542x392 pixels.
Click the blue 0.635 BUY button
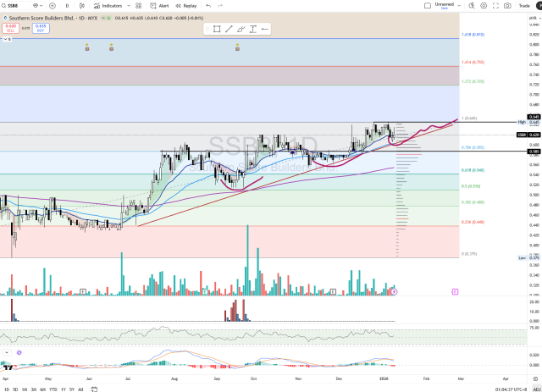click(x=41, y=28)
